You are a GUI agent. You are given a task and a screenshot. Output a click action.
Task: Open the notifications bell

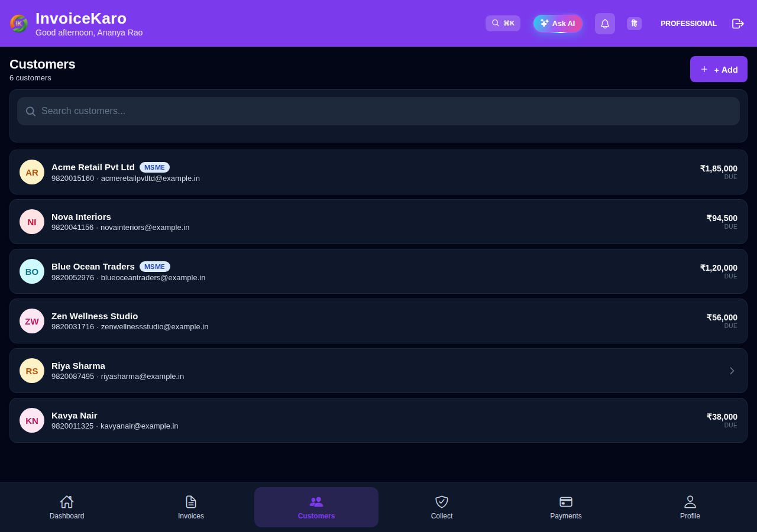tap(605, 24)
